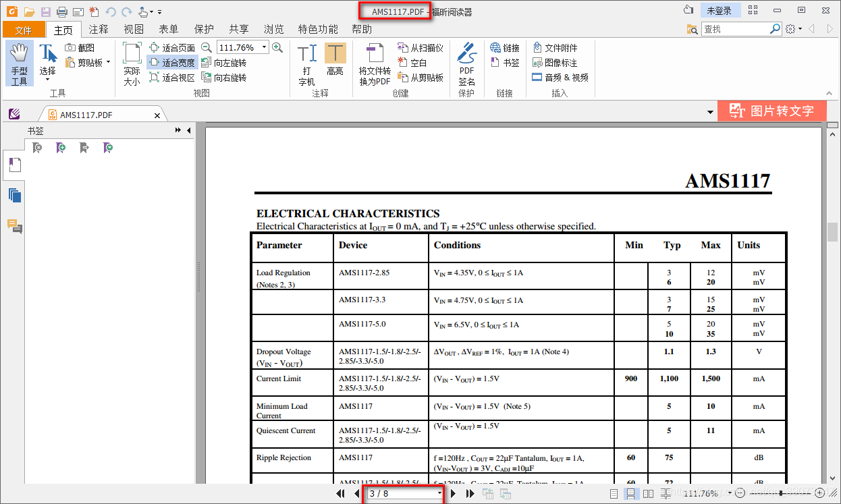Select the Hand tool
This screenshot has width=841, height=504.
click(20, 64)
